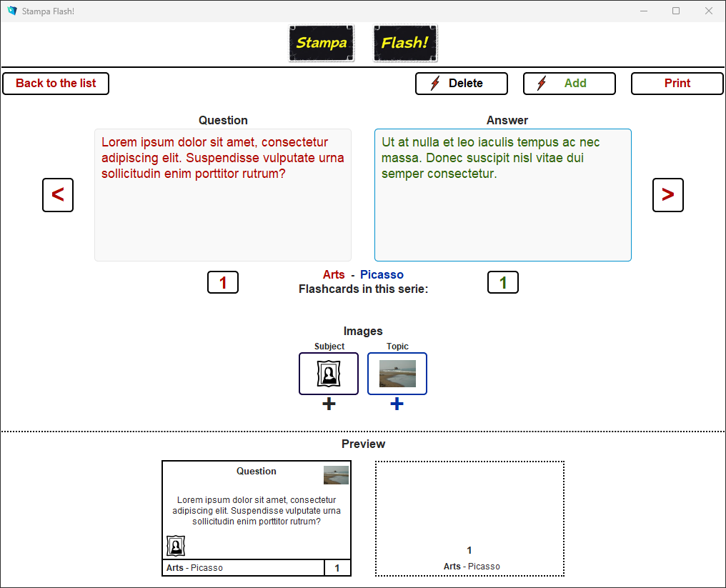
Task: Select the Subject portrait image box
Action: click(x=329, y=374)
